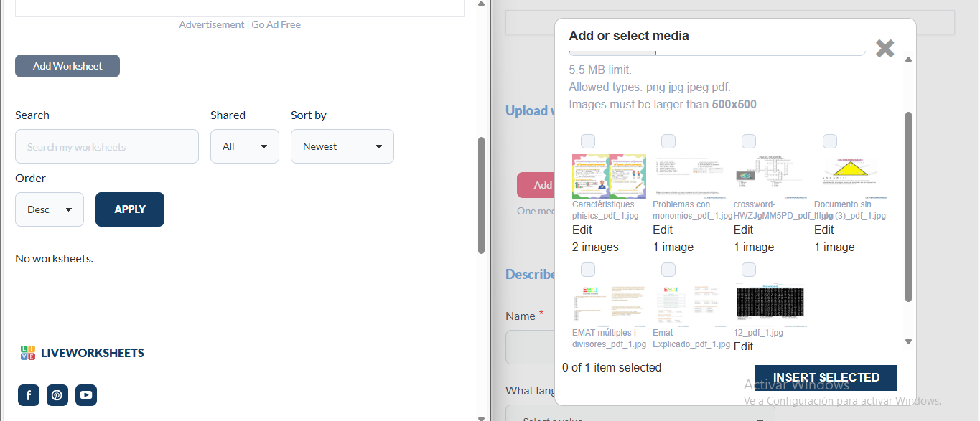
Task: Open the Pinterest social icon
Action: tap(57, 395)
